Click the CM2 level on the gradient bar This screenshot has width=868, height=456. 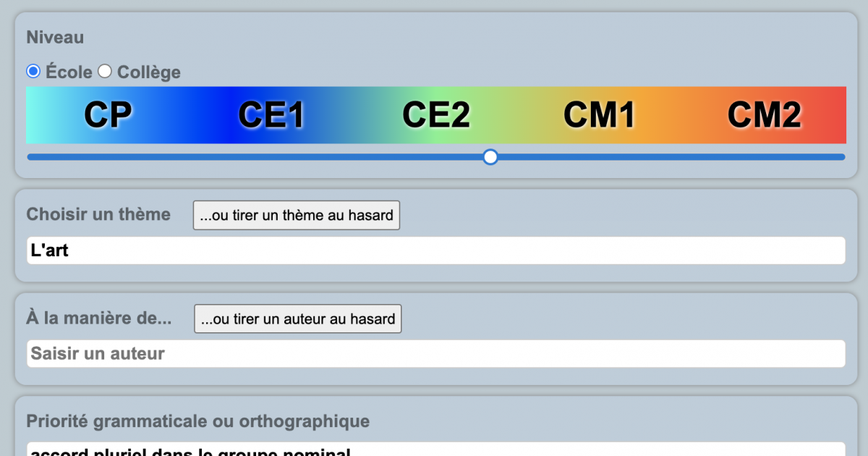(764, 115)
